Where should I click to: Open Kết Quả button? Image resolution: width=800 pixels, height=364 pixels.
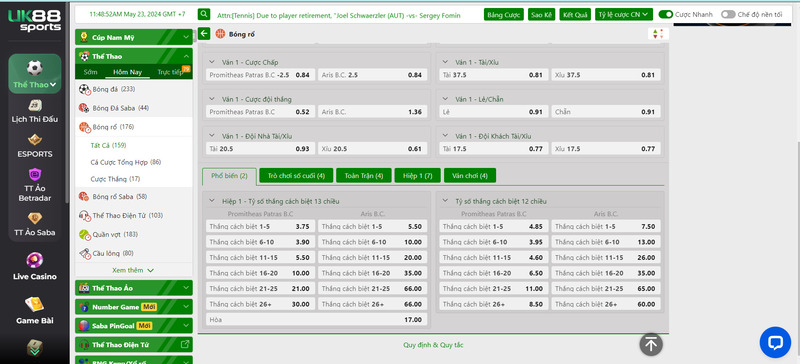click(x=575, y=14)
